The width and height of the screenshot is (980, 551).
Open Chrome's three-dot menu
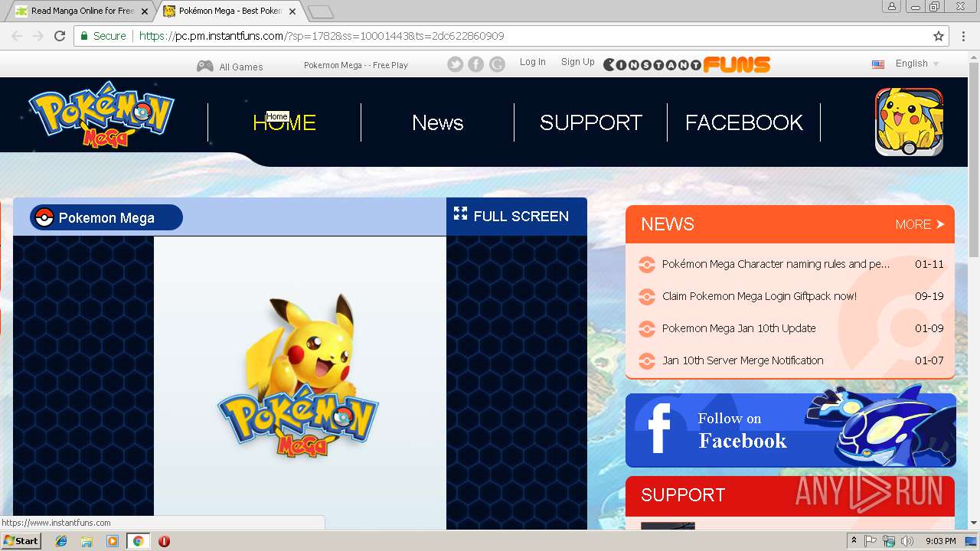(x=963, y=36)
